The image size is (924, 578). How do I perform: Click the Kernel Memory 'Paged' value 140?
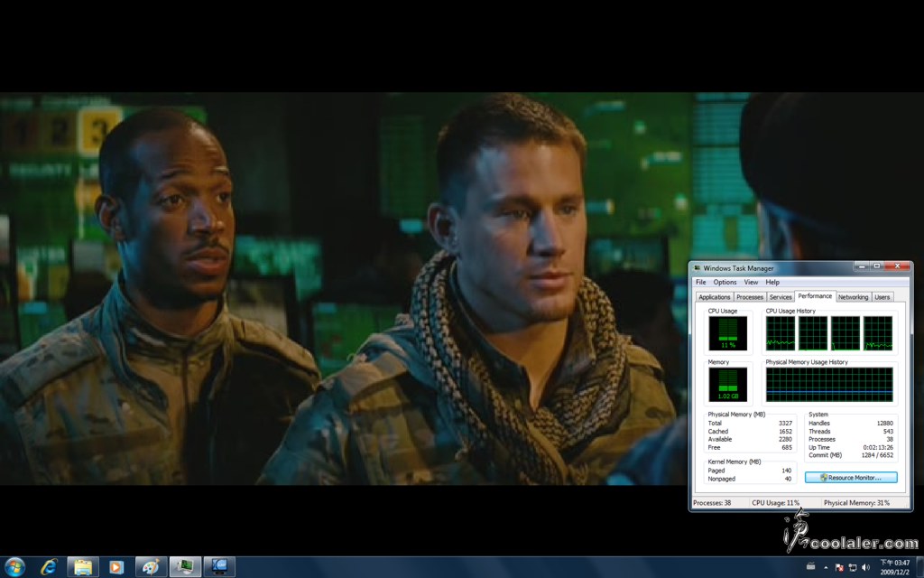[787, 471]
